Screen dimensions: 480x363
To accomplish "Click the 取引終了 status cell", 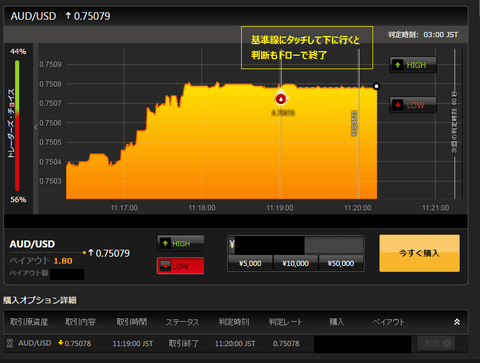I will [184, 343].
